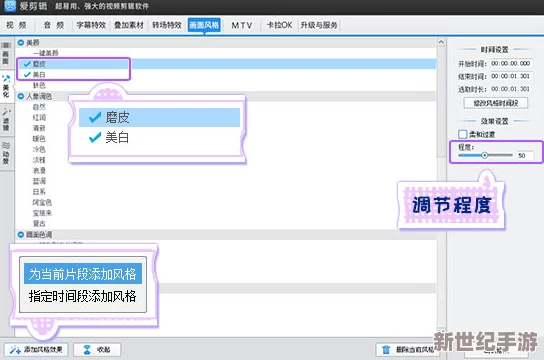This screenshot has width=544, height=360.
Task: Click the trash 删除当前风格 button
Action: click(x=408, y=350)
